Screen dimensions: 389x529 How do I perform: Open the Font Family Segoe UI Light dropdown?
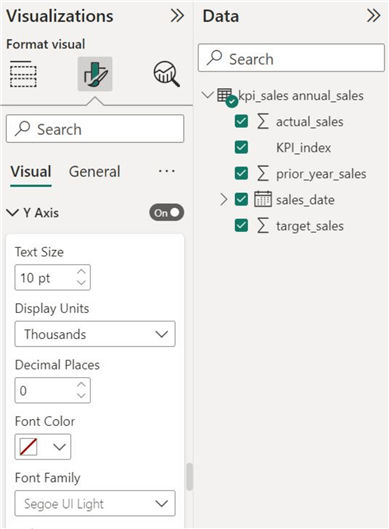coord(95,503)
